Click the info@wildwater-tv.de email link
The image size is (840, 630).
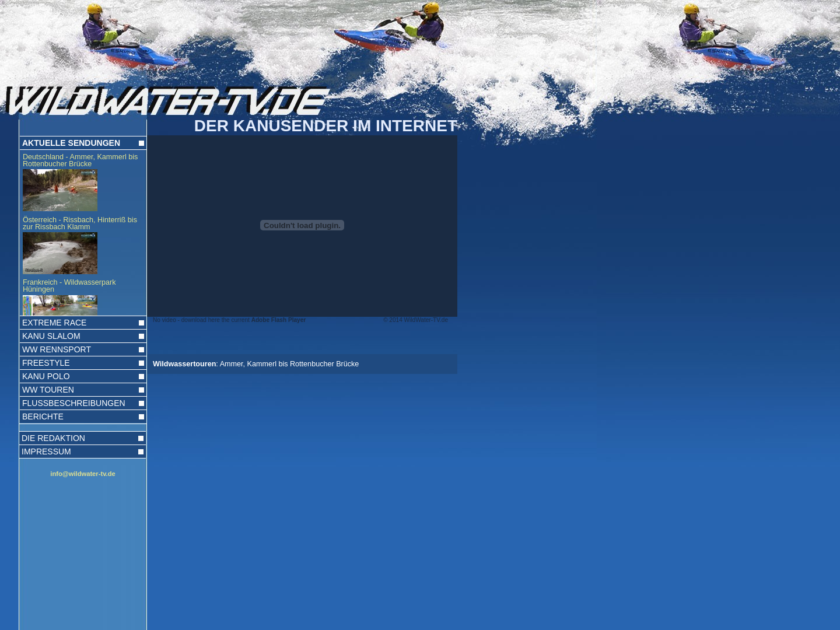click(83, 474)
